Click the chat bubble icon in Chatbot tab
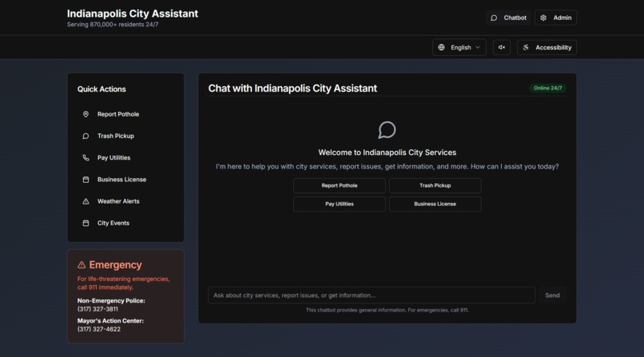 [x=494, y=18]
